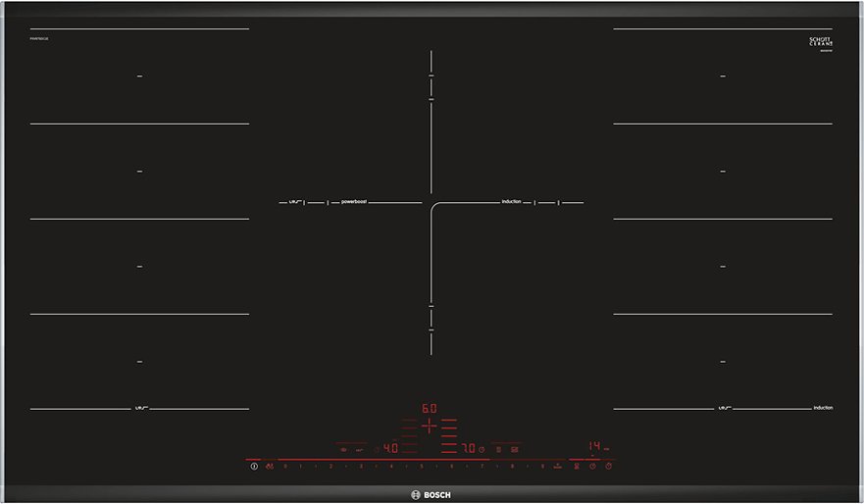The image size is (864, 504).
Task: Tap the center induction label
Action: (x=511, y=202)
